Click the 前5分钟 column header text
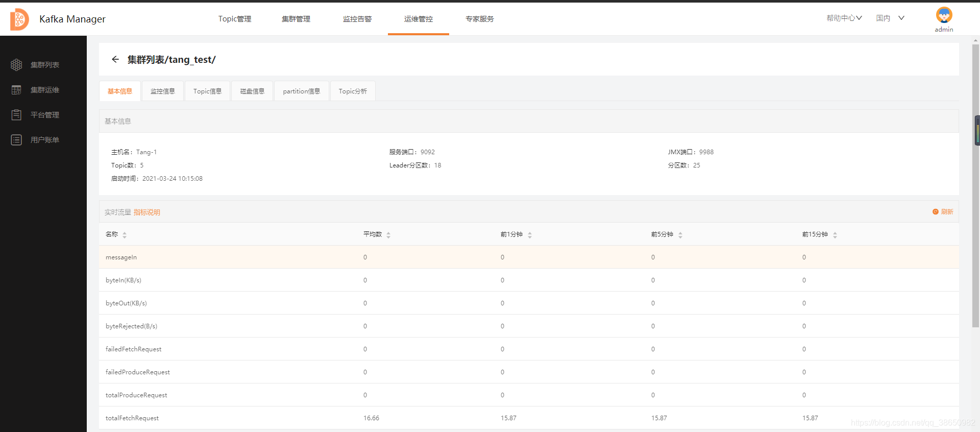The height and width of the screenshot is (432, 980). (662, 234)
